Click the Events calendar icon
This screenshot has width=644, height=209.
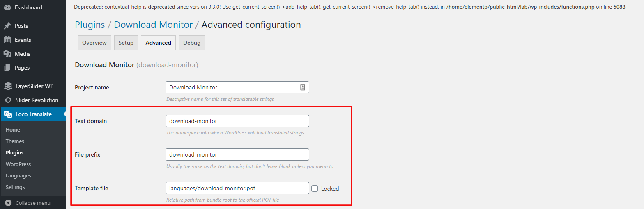click(x=7, y=40)
